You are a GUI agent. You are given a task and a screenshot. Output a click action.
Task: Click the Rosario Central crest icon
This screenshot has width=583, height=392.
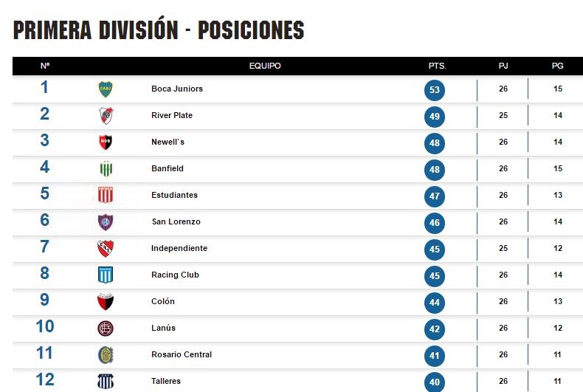coord(106,355)
